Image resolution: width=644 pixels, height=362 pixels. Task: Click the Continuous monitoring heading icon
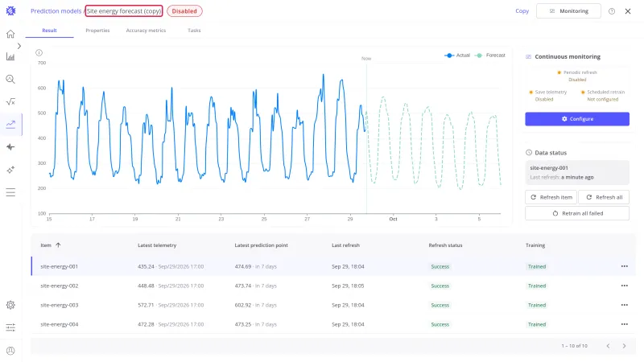click(528, 56)
